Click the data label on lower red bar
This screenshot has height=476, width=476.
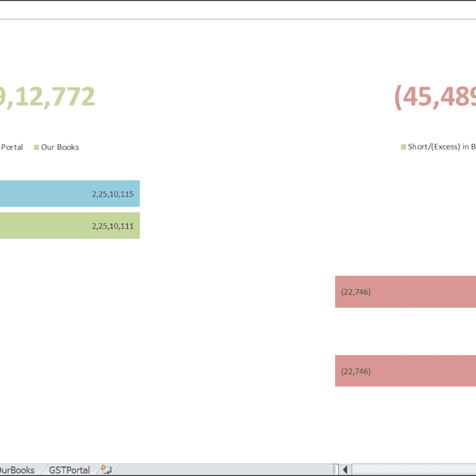click(x=356, y=371)
